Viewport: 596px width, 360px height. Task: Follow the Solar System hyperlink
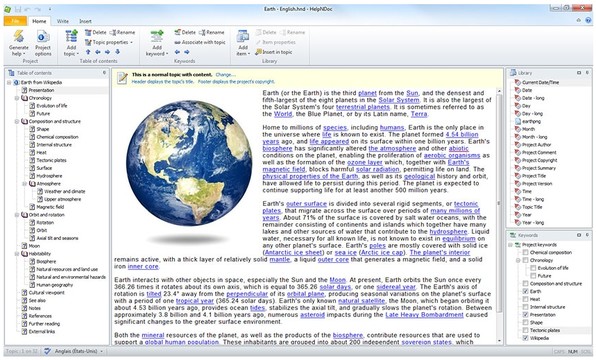pos(399,100)
